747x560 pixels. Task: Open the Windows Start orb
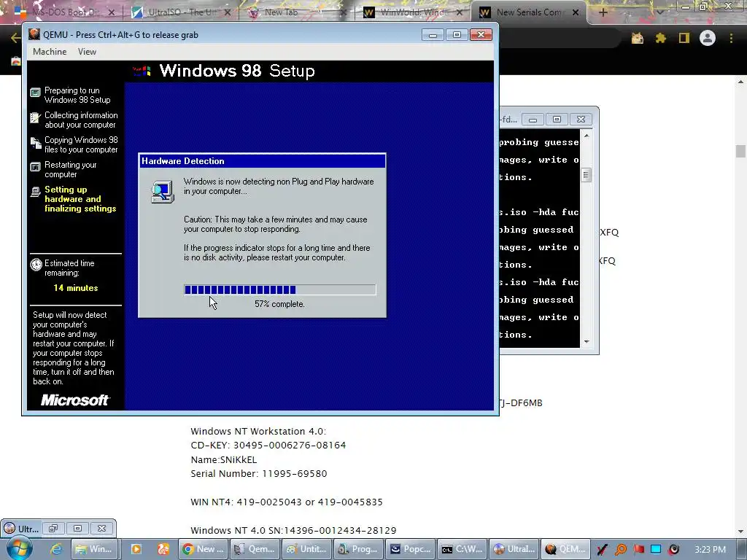(20, 549)
